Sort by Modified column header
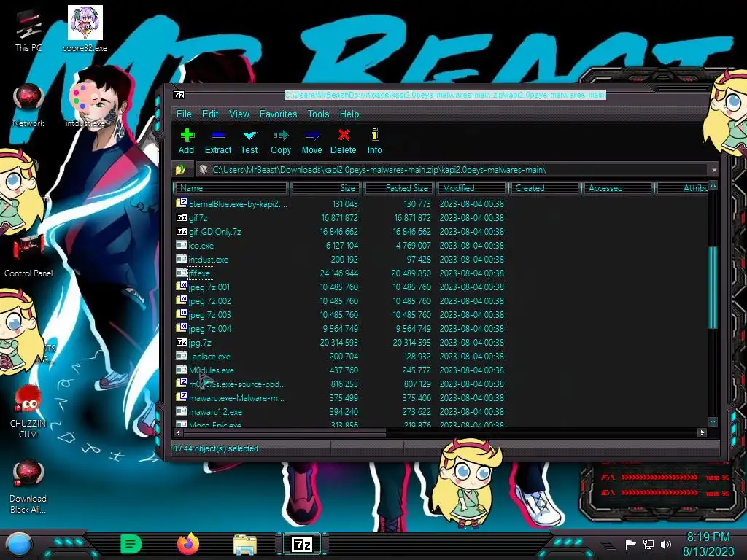Image resolution: width=747 pixels, height=560 pixels. tap(472, 188)
